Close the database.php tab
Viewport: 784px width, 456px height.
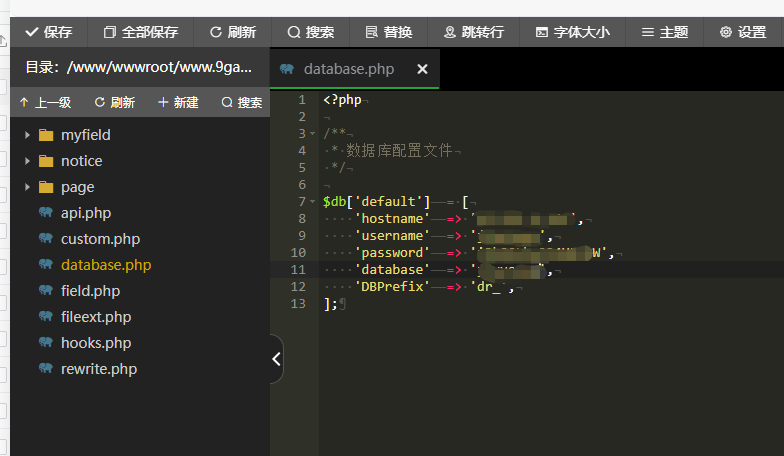point(422,70)
